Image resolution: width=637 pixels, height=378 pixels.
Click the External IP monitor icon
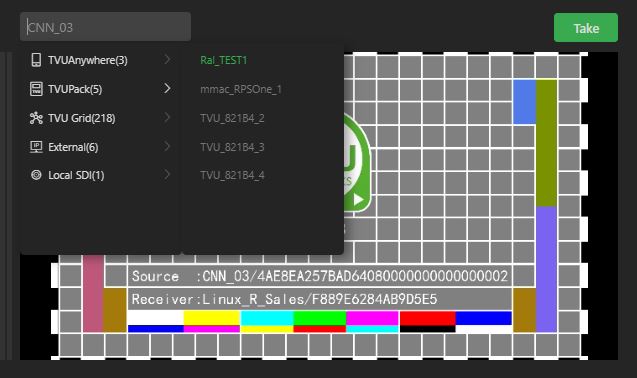click(x=36, y=147)
